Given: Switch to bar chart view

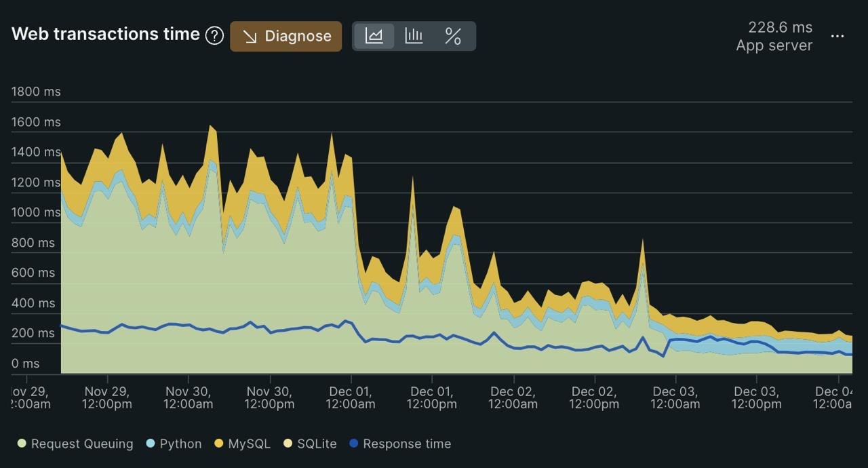Looking at the screenshot, I should coord(414,36).
